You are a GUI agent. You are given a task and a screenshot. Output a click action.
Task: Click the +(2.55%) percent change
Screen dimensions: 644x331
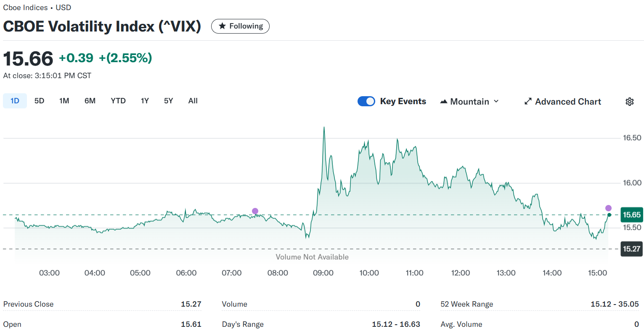(125, 58)
